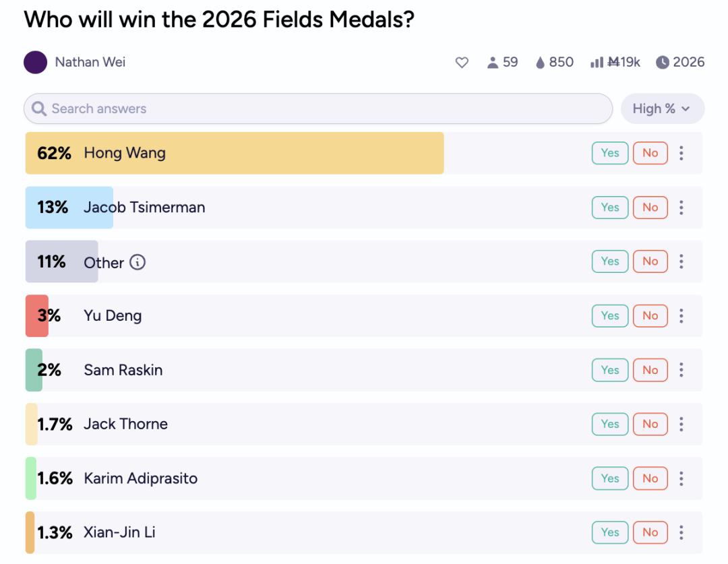Click the Hong Wang 62% probability bar
The width and height of the screenshot is (728, 564).
coord(270,153)
